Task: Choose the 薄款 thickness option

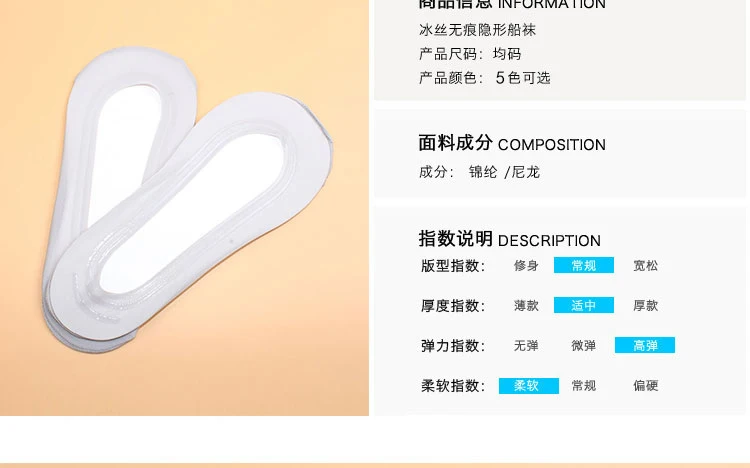Action: (x=526, y=305)
